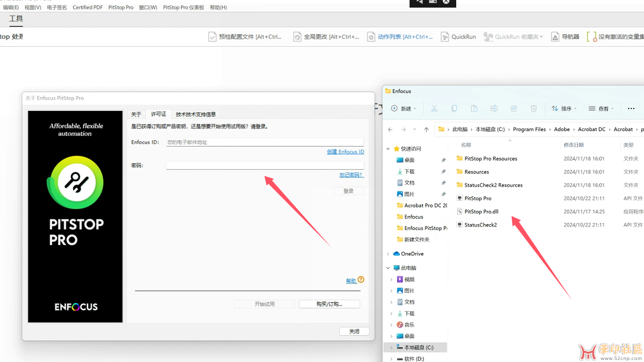Select the 工具 tab
This screenshot has height=362, width=644.
click(16, 19)
